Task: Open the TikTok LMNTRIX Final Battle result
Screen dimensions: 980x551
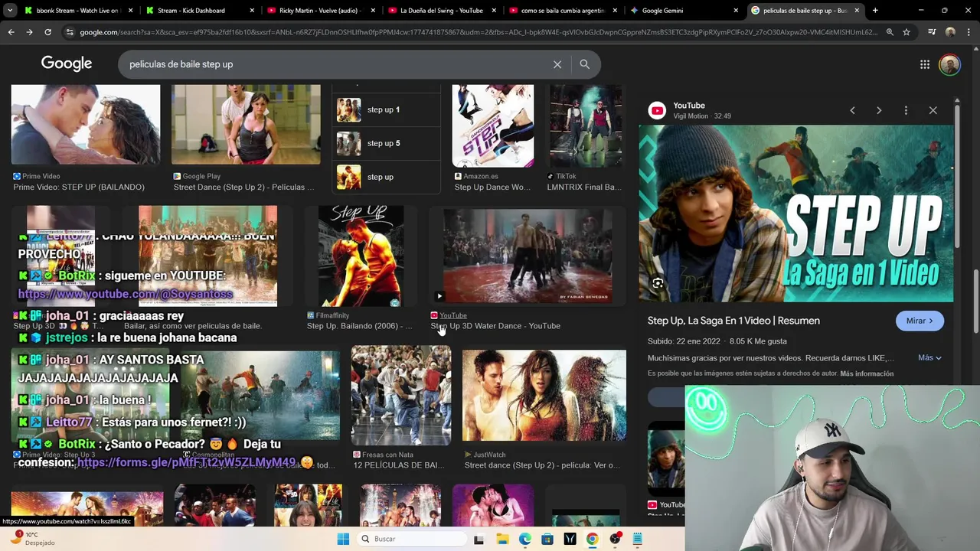Action: point(586,126)
